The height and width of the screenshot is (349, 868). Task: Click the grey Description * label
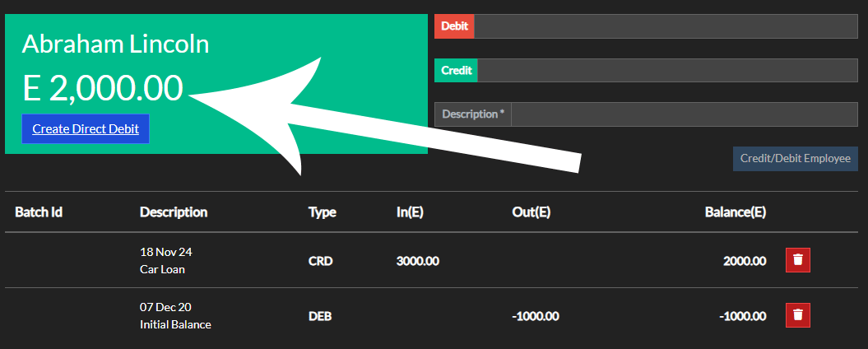tap(473, 114)
